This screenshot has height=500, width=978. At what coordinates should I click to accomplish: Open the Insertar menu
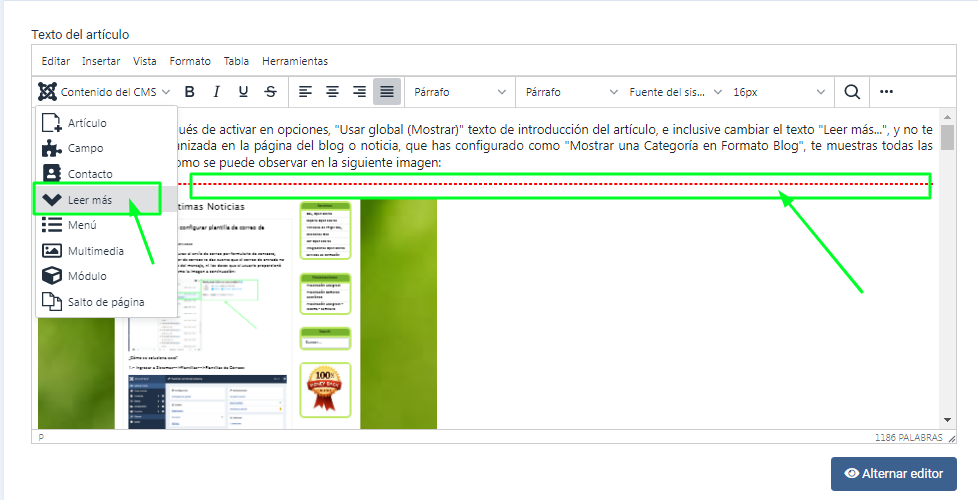[101, 61]
